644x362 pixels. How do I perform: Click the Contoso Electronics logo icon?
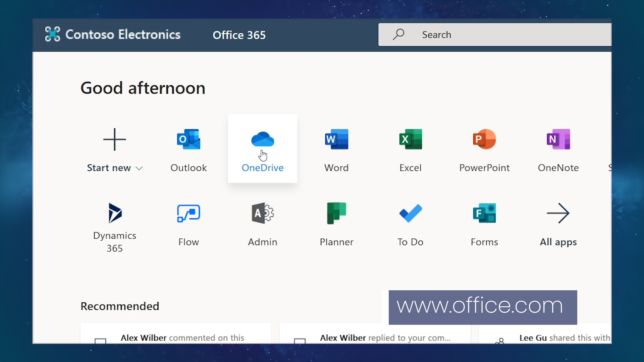point(53,34)
